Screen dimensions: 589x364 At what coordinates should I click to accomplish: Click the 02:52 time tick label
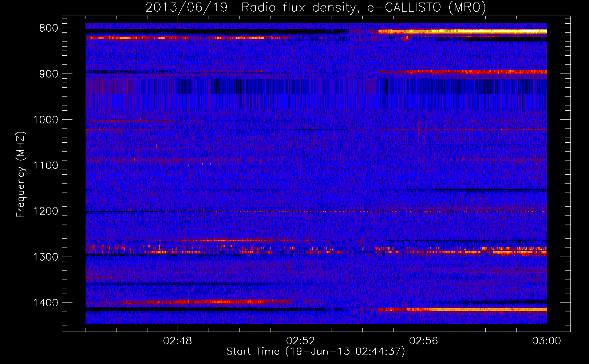pyautogui.click(x=301, y=341)
